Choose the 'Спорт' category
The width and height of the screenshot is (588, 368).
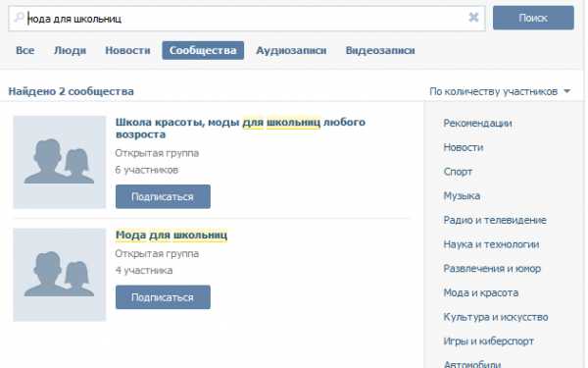tap(458, 172)
